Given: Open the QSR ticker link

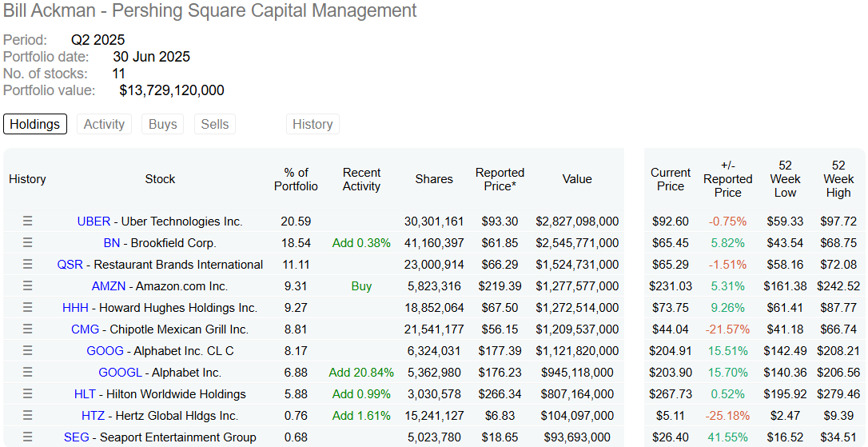Looking at the screenshot, I should (x=70, y=265).
